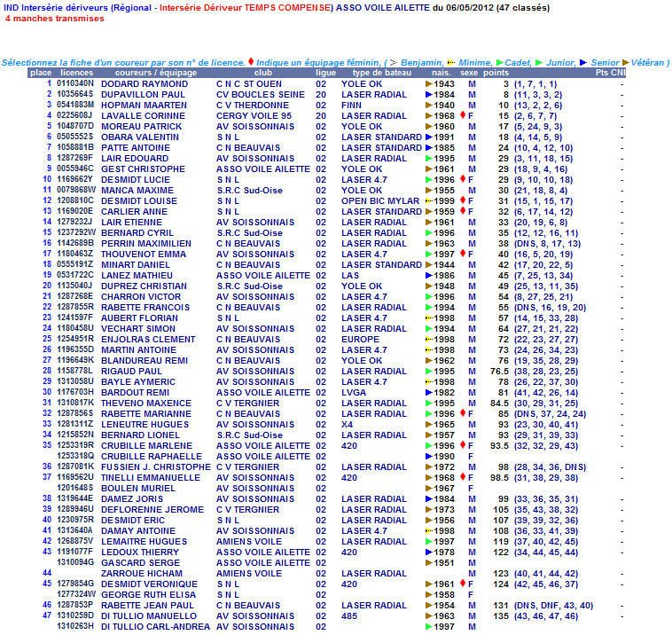Screen dimensions: 672x635
Task: Click the "type de bateau" column header
Action: pos(380,73)
